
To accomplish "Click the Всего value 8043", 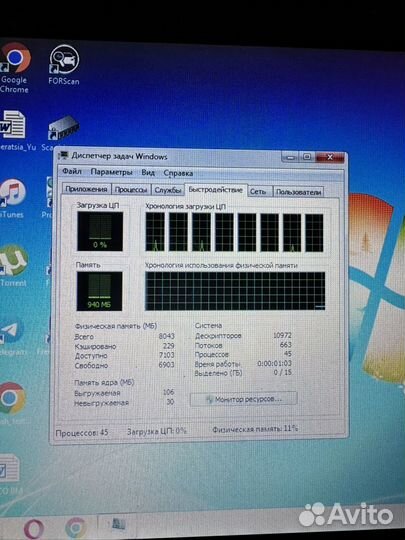I will click(166, 336).
